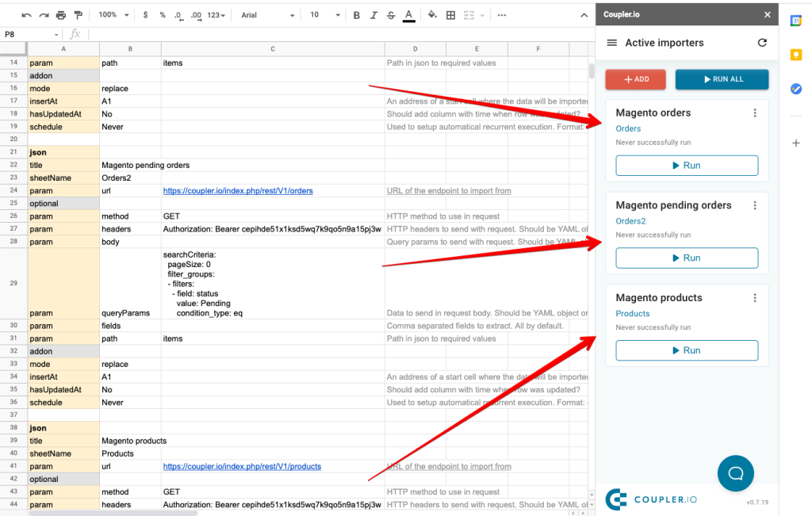Undo the last action in toolbar
The height and width of the screenshot is (516, 812).
(26, 16)
